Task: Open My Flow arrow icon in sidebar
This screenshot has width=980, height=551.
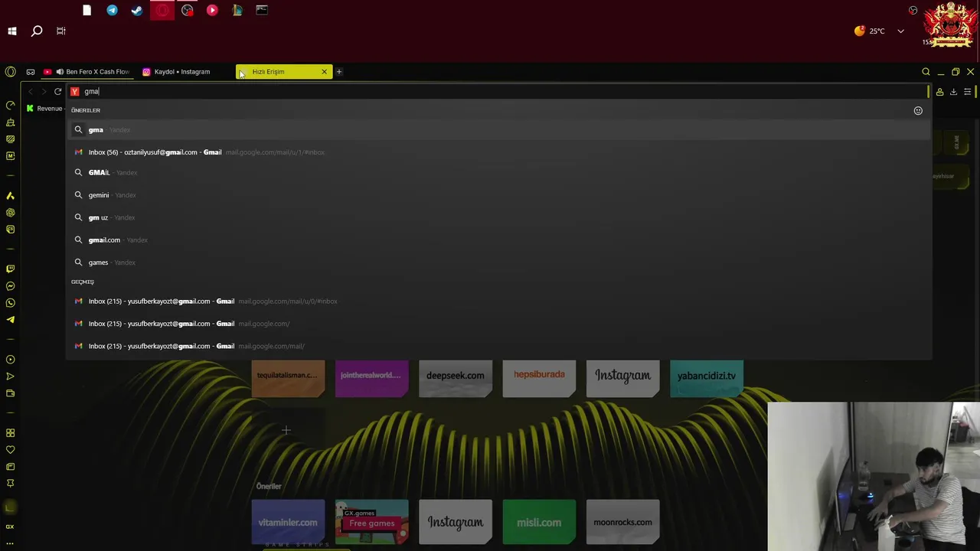Action: (x=10, y=377)
